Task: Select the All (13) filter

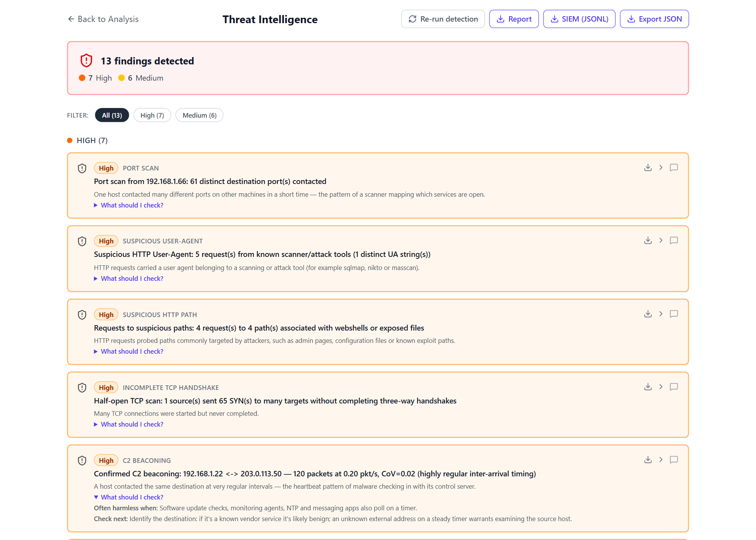Action: tap(112, 115)
